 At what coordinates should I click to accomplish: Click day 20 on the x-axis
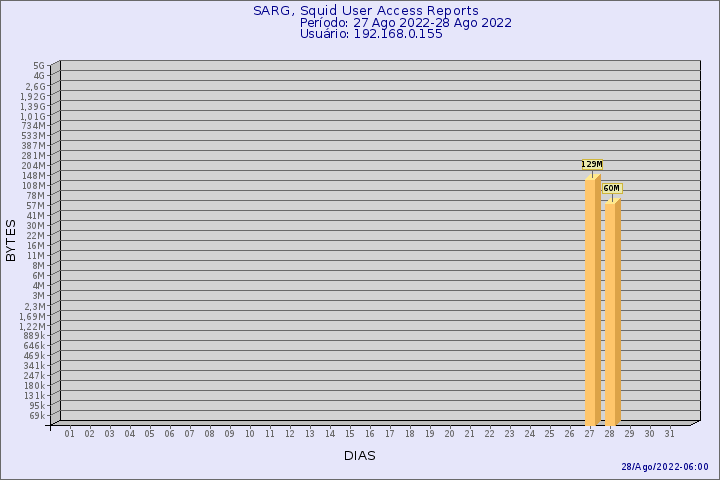[450, 434]
